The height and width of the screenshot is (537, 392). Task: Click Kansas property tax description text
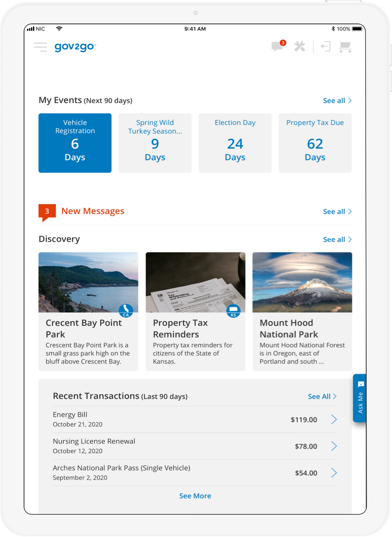point(193,354)
